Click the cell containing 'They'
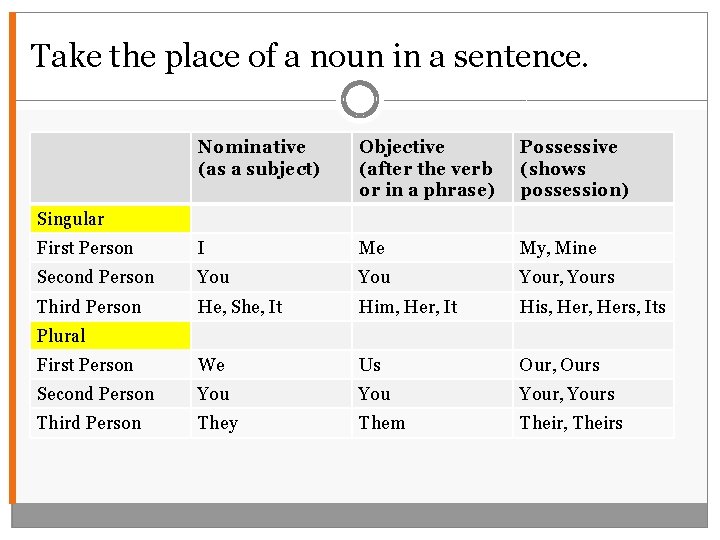 click(x=271, y=423)
